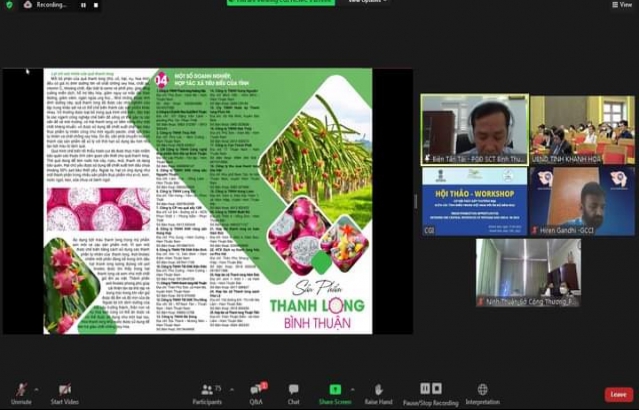639x410 pixels.
Task: Click the green encryption shield icon
Action: [x=9, y=5]
